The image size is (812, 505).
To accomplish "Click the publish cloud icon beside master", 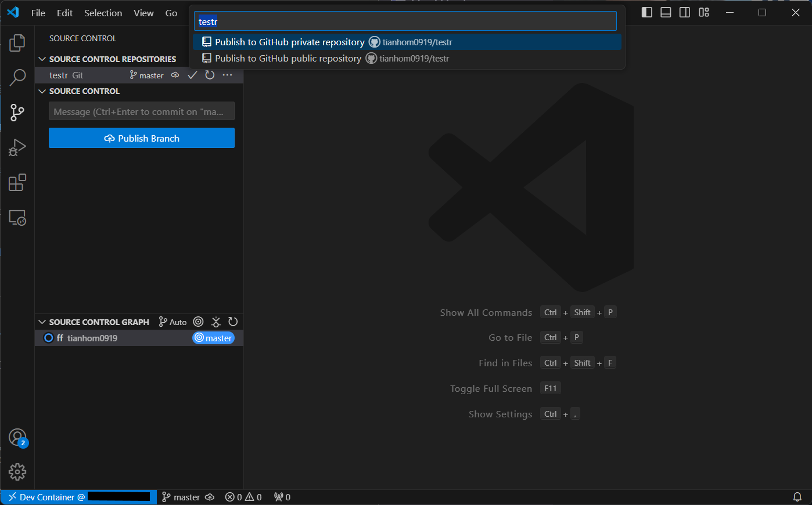I will [x=175, y=75].
